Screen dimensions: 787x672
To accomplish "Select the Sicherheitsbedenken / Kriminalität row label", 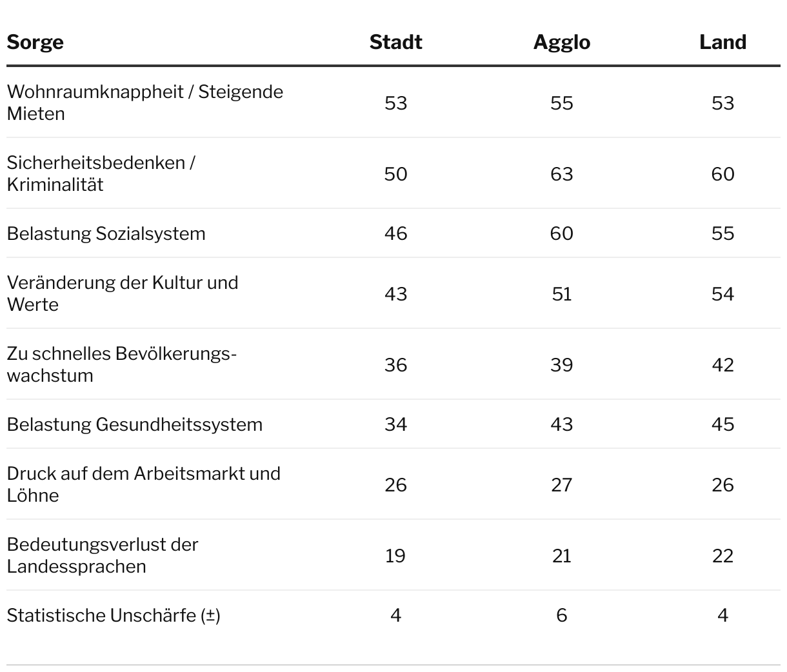I will coord(101,173).
